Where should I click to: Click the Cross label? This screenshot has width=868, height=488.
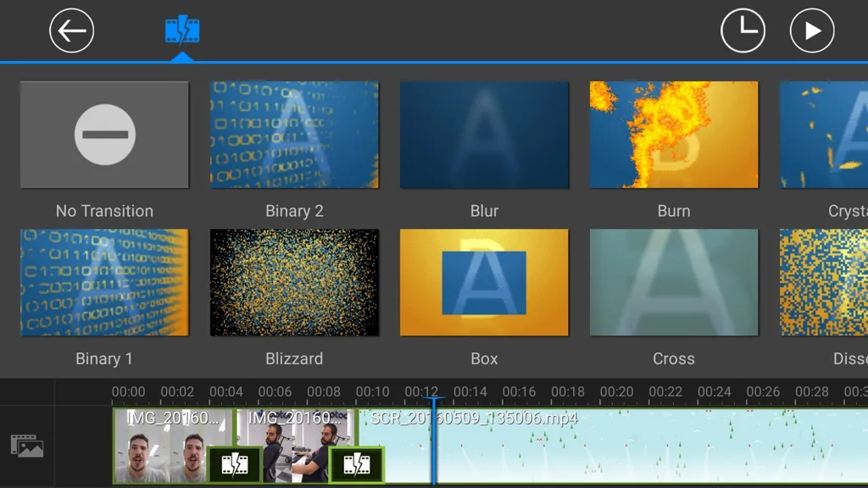coord(674,358)
